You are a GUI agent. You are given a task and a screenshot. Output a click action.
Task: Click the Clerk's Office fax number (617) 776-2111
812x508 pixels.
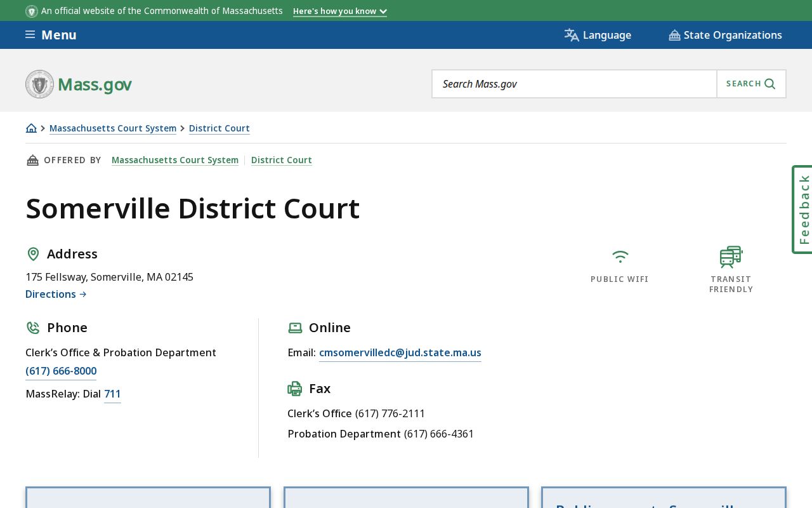(x=390, y=413)
